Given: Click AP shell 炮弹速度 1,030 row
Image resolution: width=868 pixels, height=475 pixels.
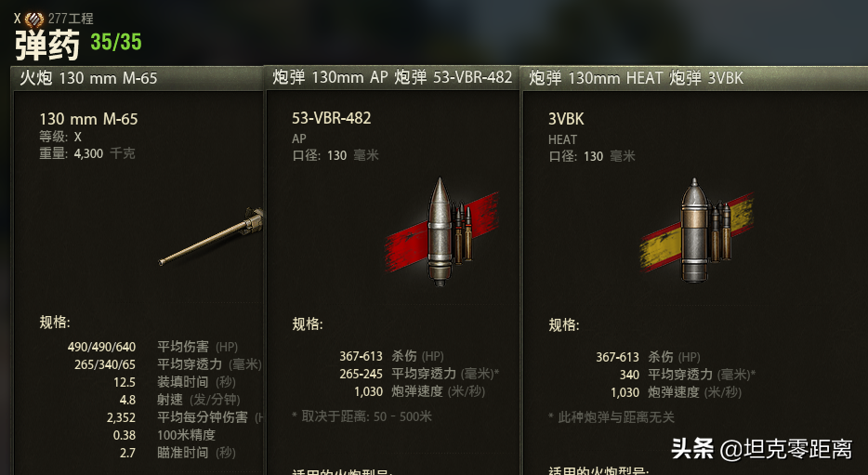Looking at the screenshot, I should click(420, 391).
